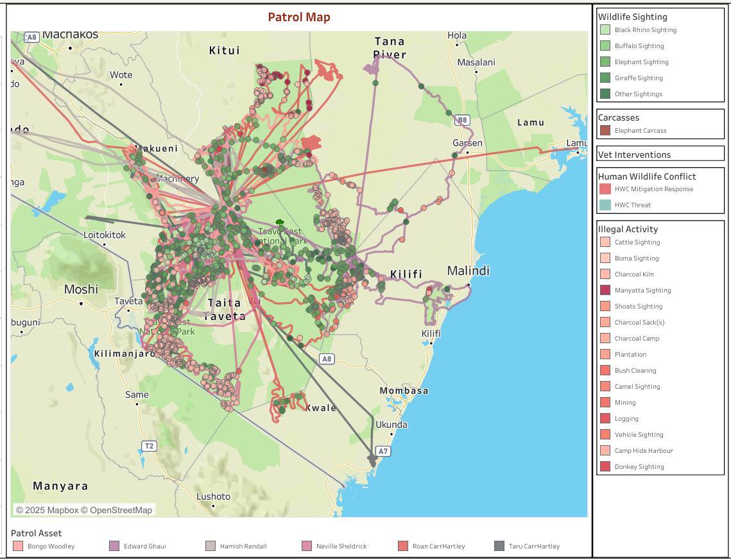Select the HWC Threat legend swatch
This screenshot has height=560, width=731.
point(605,205)
